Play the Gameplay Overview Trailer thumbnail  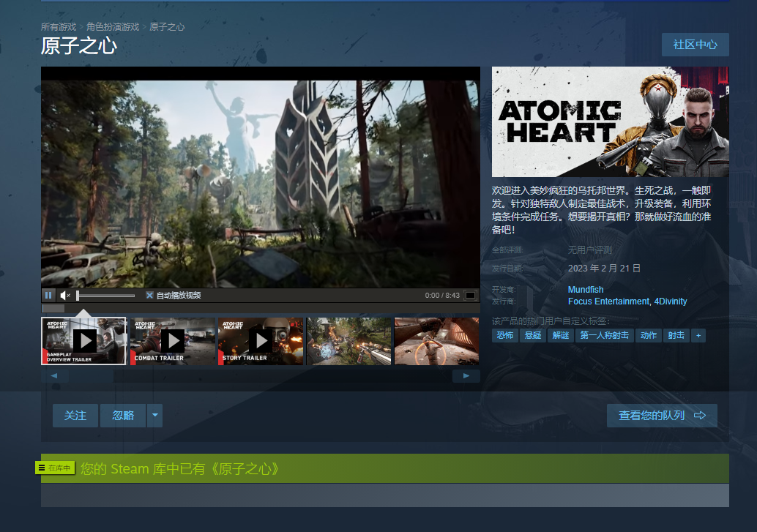[83, 341]
